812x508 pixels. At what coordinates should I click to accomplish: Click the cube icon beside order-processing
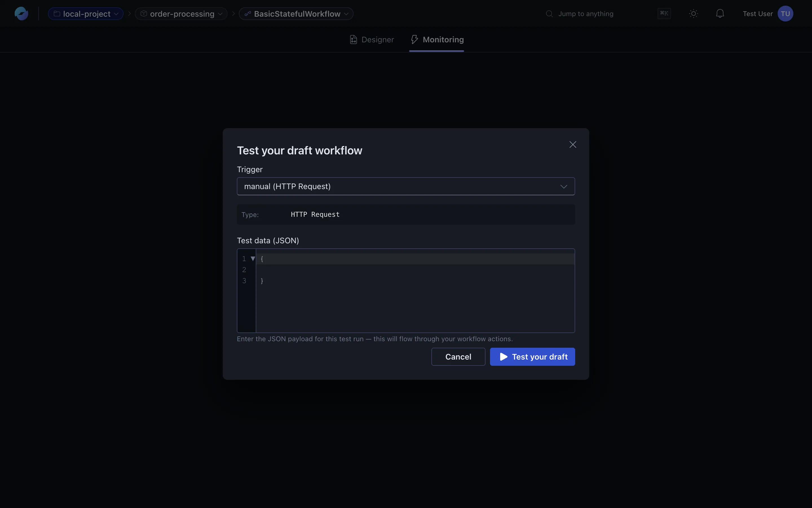(x=144, y=14)
